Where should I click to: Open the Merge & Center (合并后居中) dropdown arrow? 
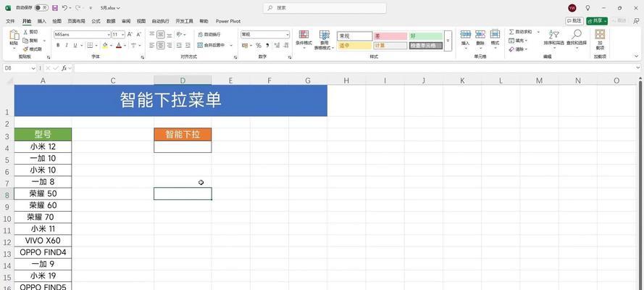[x=231, y=45]
